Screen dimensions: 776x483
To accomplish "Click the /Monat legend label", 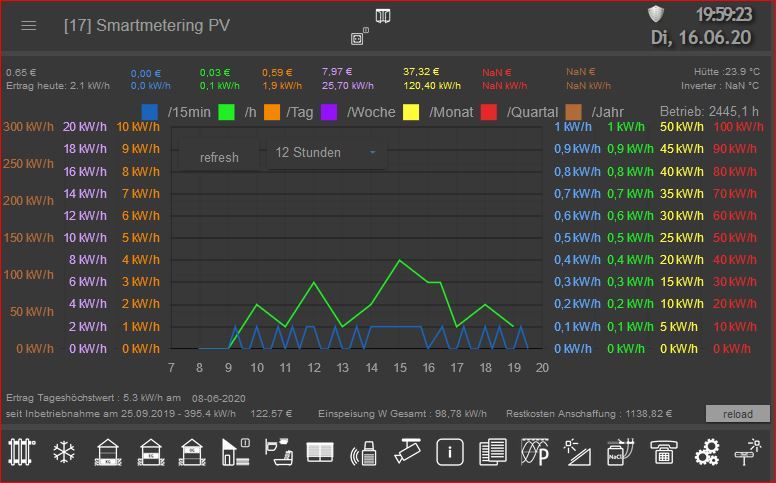I will [x=451, y=112].
